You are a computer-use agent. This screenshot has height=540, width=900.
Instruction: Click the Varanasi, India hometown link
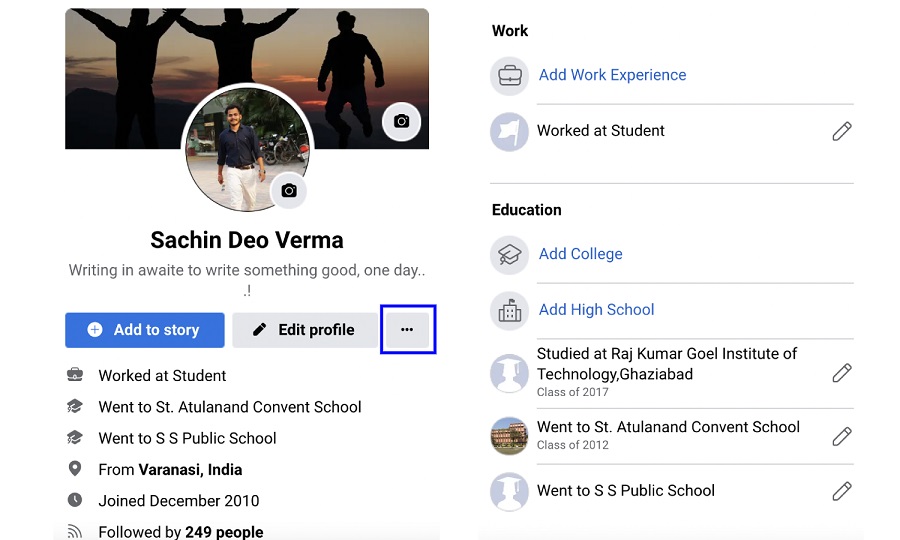[190, 469]
